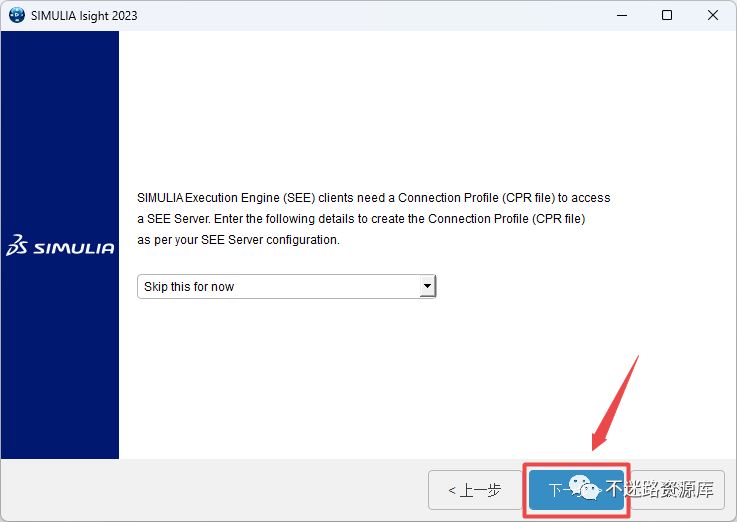Open the 'Skip this for now' dropdown
Image resolution: width=737 pixels, height=522 pixels.
point(287,287)
